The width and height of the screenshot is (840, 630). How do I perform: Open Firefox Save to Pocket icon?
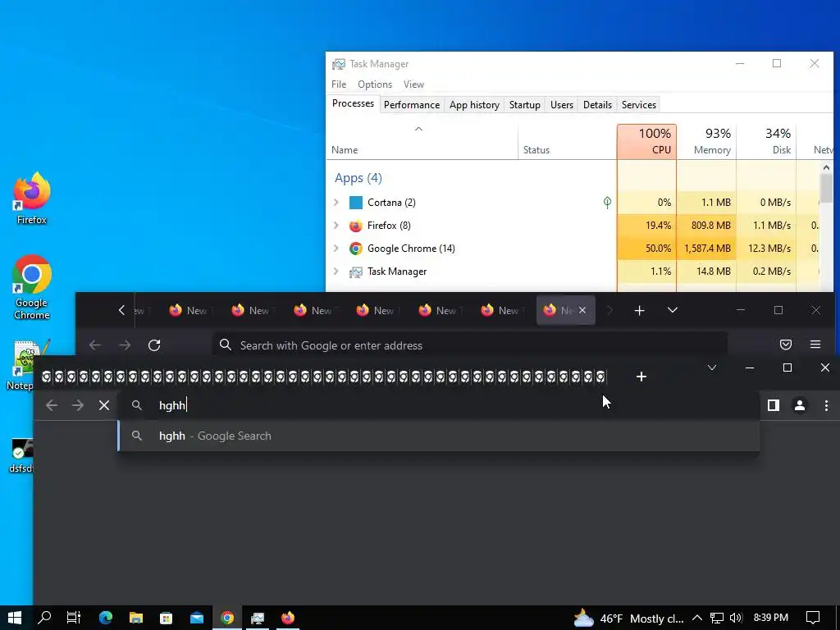(785, 345)
